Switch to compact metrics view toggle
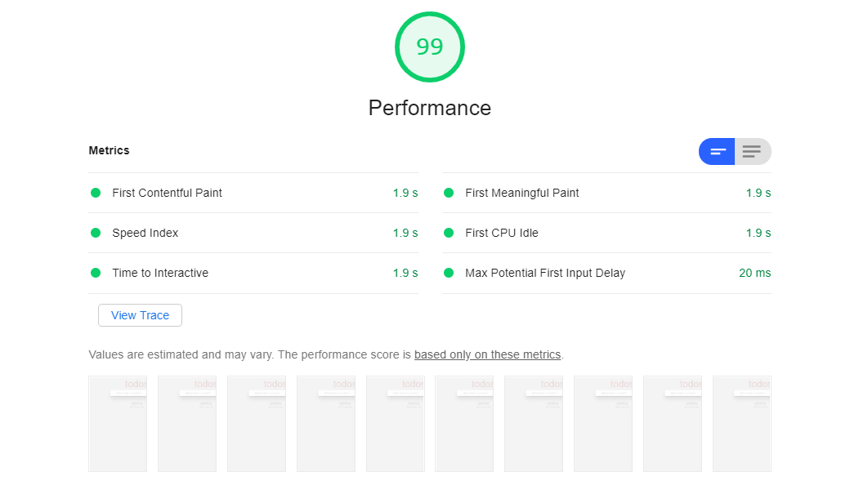Screen dimensions: 868x481 717,152
